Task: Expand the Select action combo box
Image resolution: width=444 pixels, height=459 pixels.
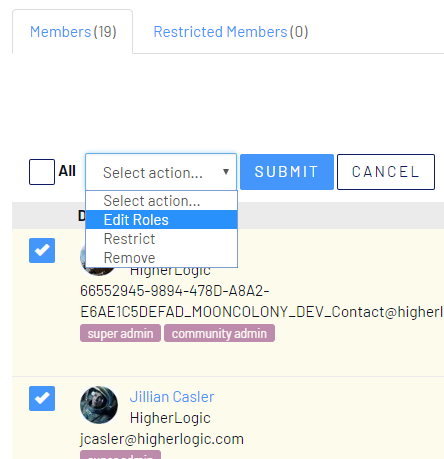Action: pos(161,172)
